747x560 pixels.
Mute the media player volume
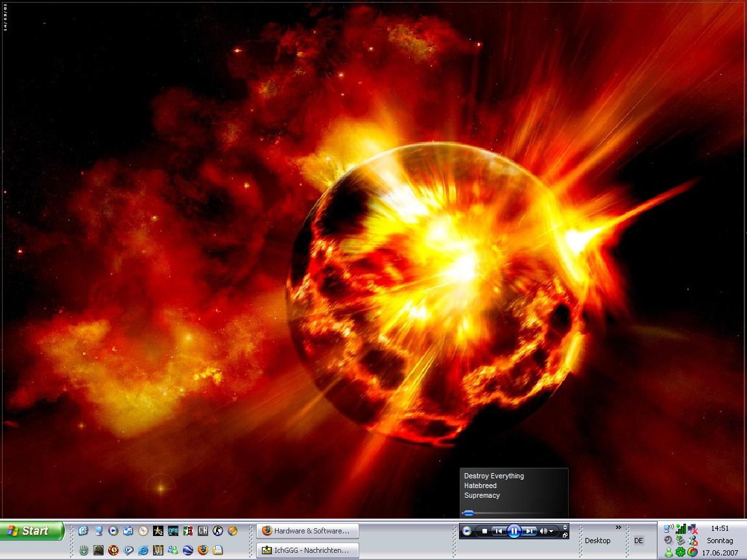point(543,531)
